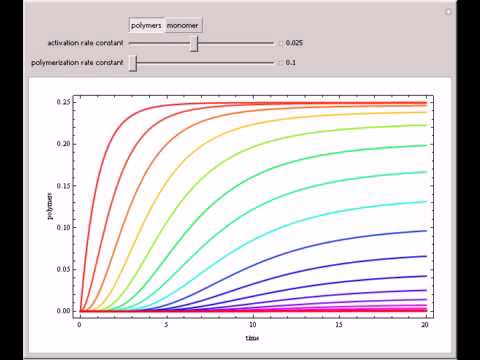Click the 5 tick on time axis
The height and width of the screenshot is (360, 480).
pos(166,325)
